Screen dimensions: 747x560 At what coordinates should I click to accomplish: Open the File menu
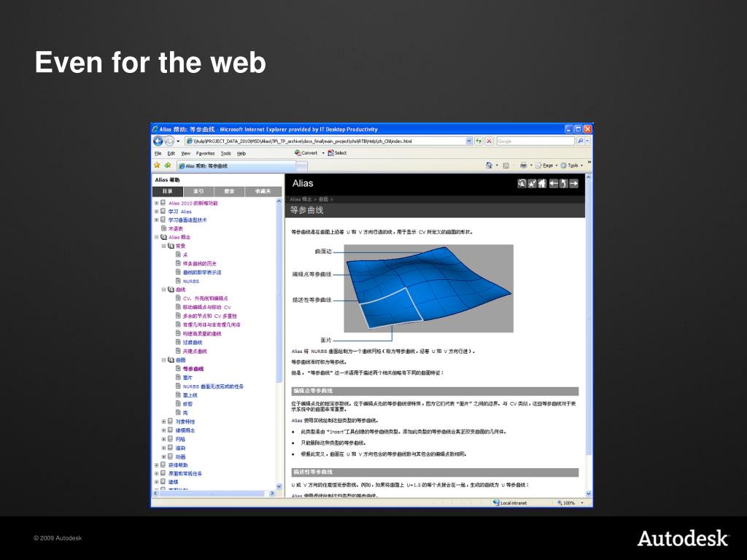(158, 153)
